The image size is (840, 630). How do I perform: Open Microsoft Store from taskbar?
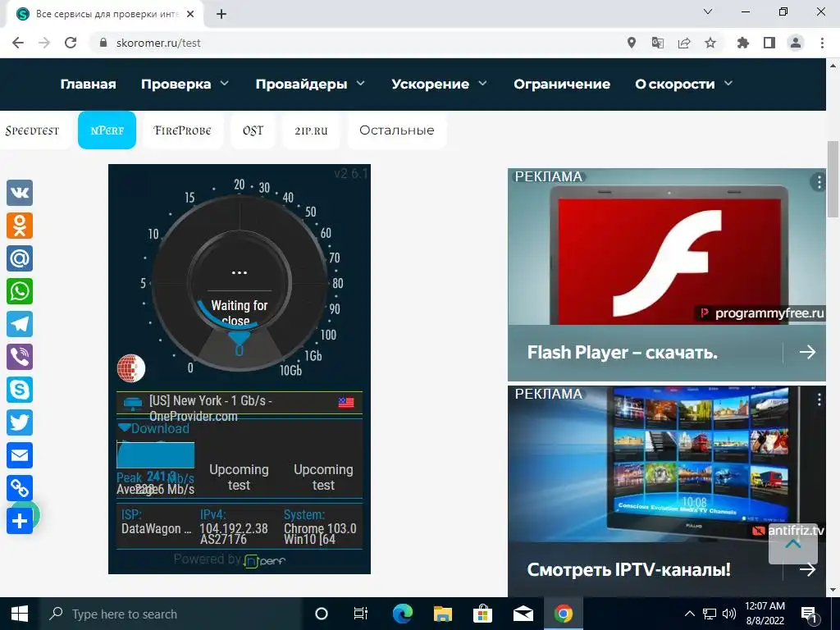[x=482, y=614]
